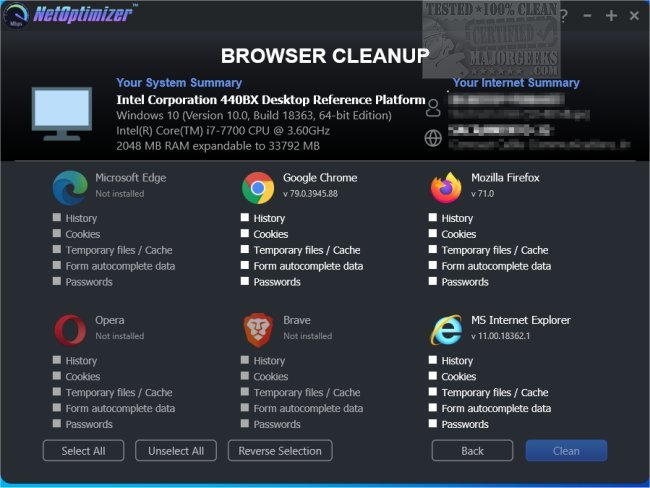Click the Brave lion icon
The height and width of the screenshot is (488, 650).
258,330
